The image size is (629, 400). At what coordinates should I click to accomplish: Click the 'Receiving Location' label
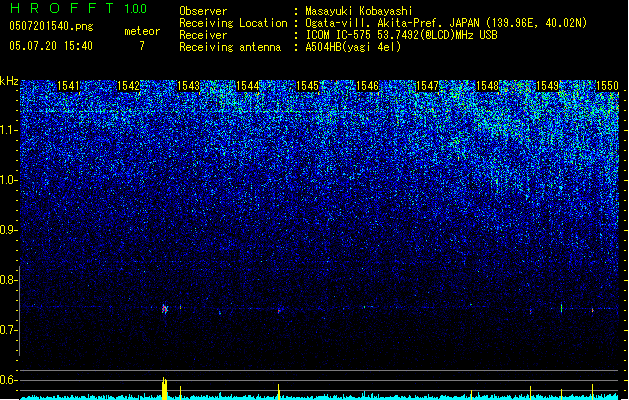[233, 23]
